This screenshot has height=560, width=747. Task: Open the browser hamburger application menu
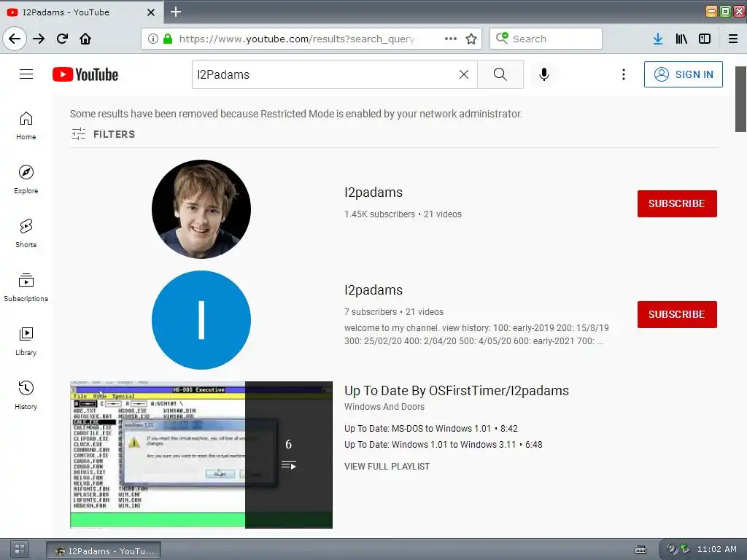[x=733, y=39]
